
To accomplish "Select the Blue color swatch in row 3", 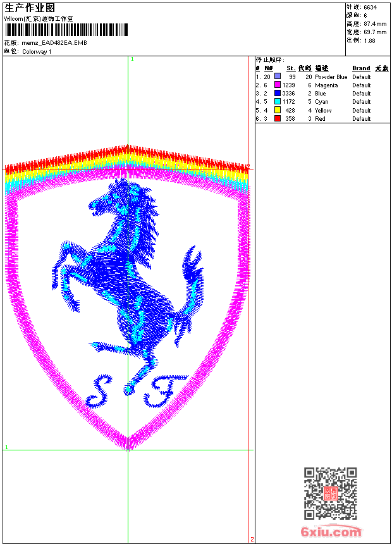I will tap(278, 93).
